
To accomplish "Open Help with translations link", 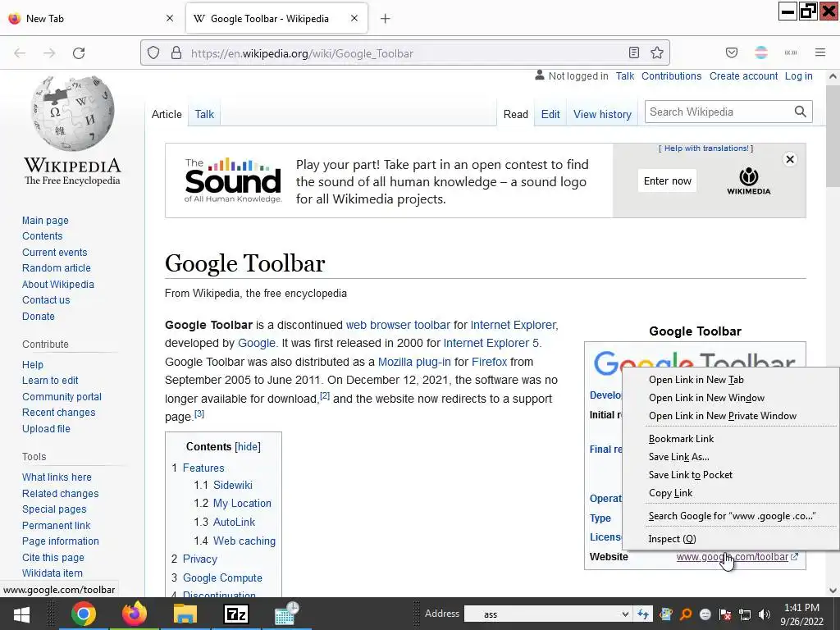I will point(706,148).
